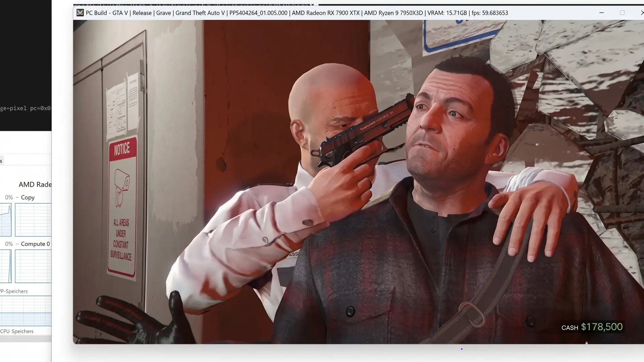The image size is (644, 362).
Task: Maximize the GTA V emulator window
Action: pos(622,13)
